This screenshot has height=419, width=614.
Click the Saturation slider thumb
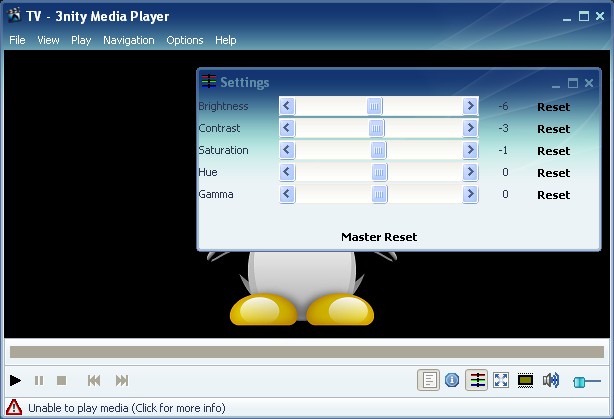point(378,150)
